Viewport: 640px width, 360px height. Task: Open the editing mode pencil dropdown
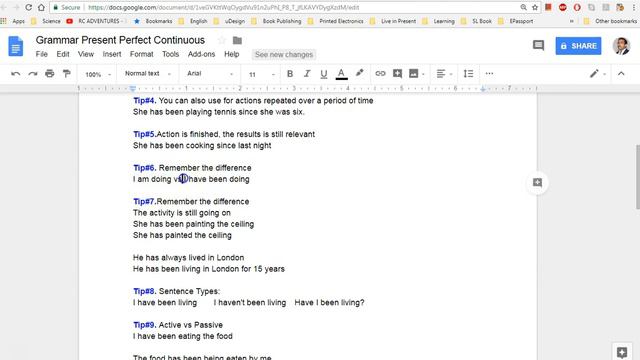pyautogui.click(x=597, y=73)
